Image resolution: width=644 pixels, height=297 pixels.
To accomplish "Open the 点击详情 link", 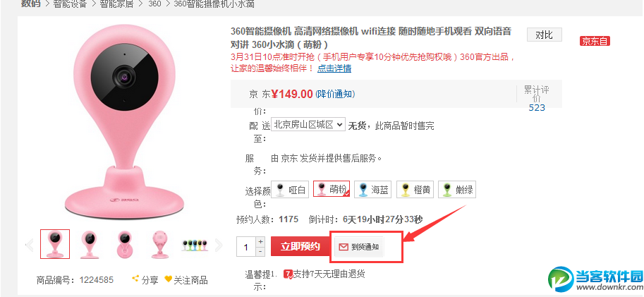I will coord(334,68).
